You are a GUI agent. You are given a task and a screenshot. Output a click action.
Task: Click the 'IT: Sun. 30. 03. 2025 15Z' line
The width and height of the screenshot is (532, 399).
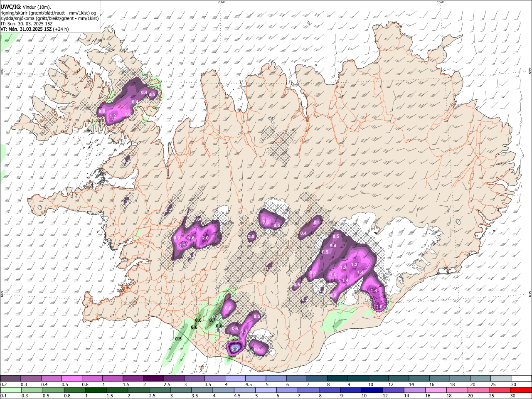click(x=27, y=24)
